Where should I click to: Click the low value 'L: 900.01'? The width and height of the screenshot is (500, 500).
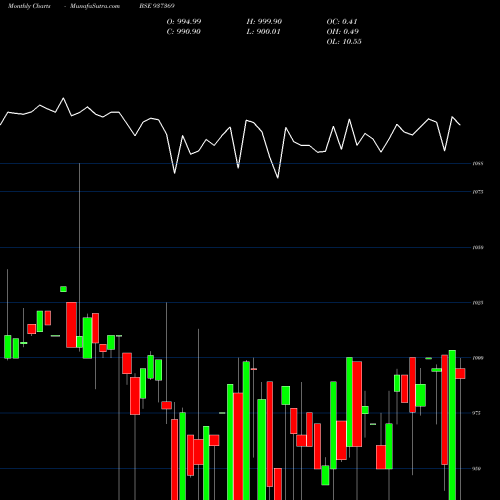click(x=263, y=32)
